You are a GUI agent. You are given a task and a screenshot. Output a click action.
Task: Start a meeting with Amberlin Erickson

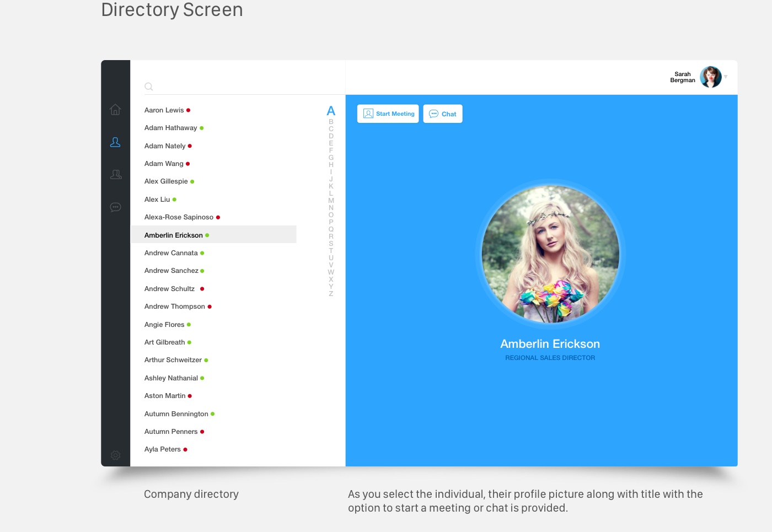coord(388,114)
